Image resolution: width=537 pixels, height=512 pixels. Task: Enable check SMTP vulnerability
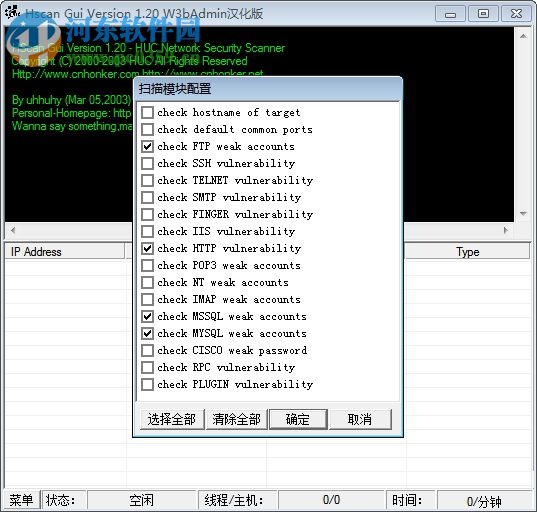pyautogui.click(x=147, y=197)
